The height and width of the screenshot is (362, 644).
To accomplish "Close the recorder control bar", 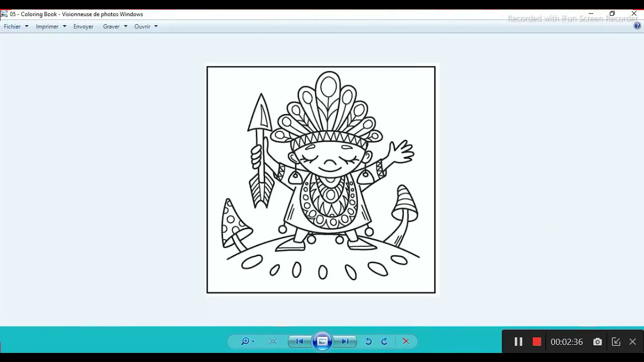I will point(633,342).
